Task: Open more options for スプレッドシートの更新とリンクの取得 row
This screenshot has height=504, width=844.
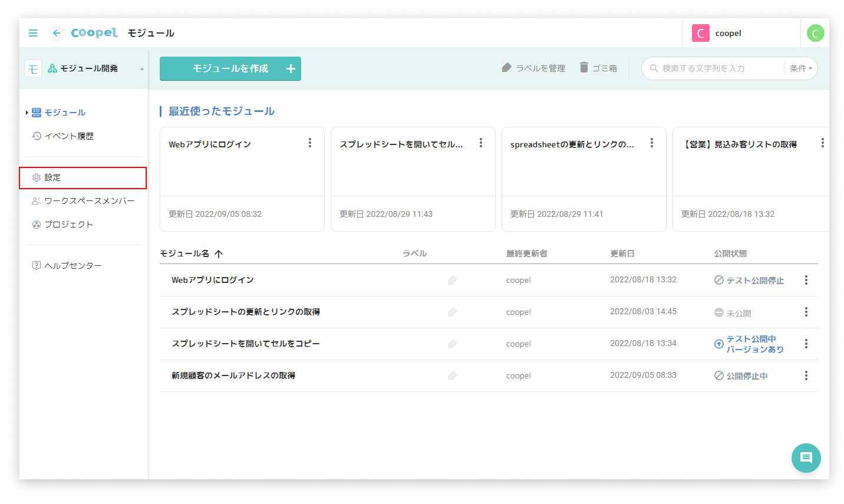Action: (806, 312)
